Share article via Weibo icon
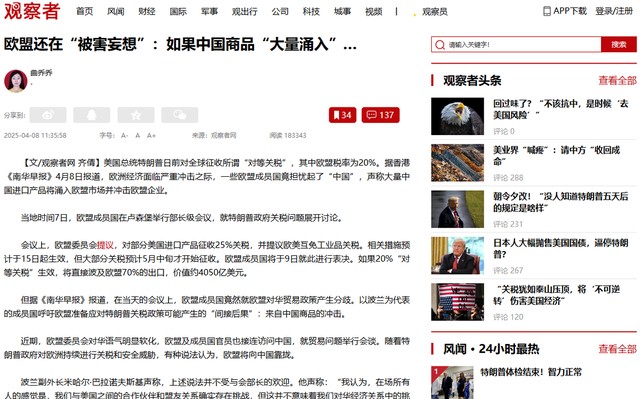The height and width of the screenshot is (399, 640). (48, 115)
